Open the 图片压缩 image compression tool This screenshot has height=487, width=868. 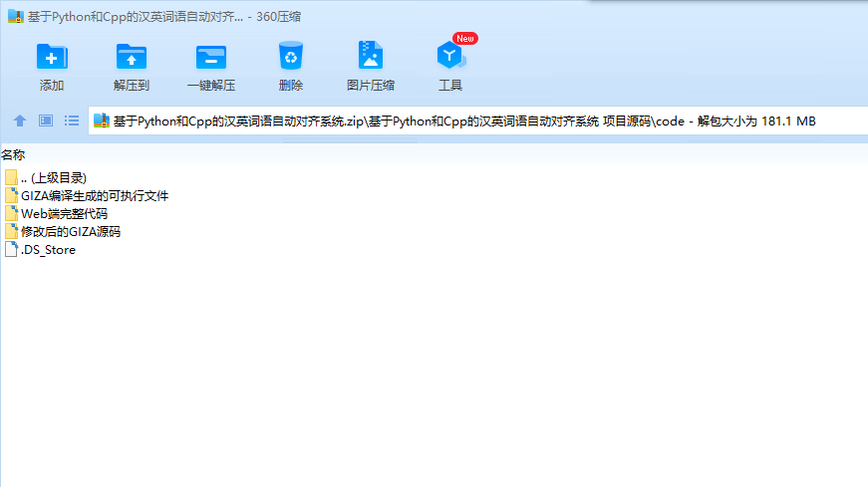[371, 55]
